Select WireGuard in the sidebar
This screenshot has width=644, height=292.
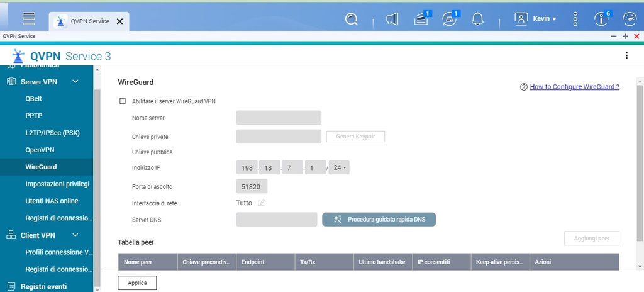point(41,167)
